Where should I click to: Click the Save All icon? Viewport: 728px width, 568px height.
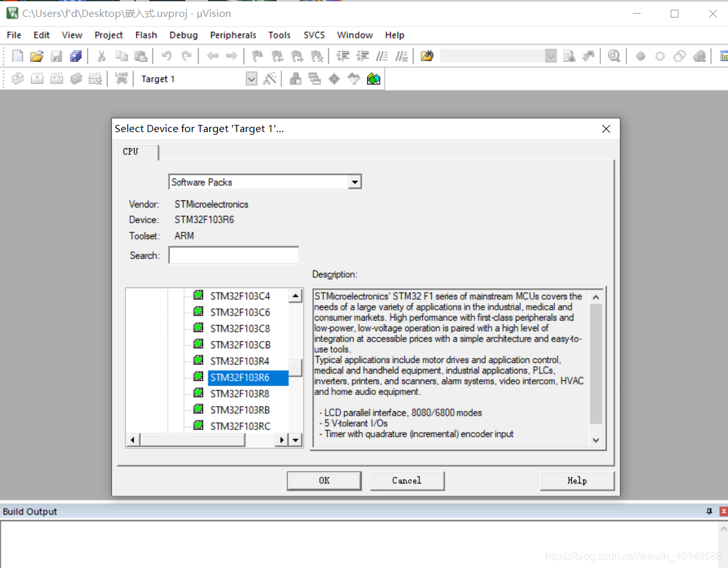click(x=76, y=56)
